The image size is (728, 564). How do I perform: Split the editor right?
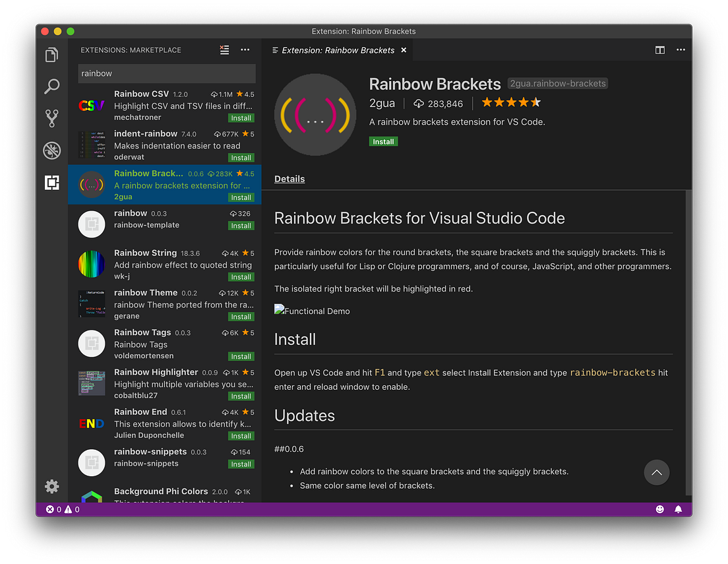point(659,49)
